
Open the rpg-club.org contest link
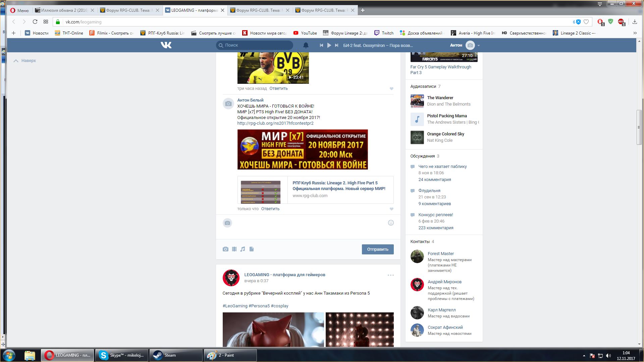pyautogui.click(x=275, y=123)
